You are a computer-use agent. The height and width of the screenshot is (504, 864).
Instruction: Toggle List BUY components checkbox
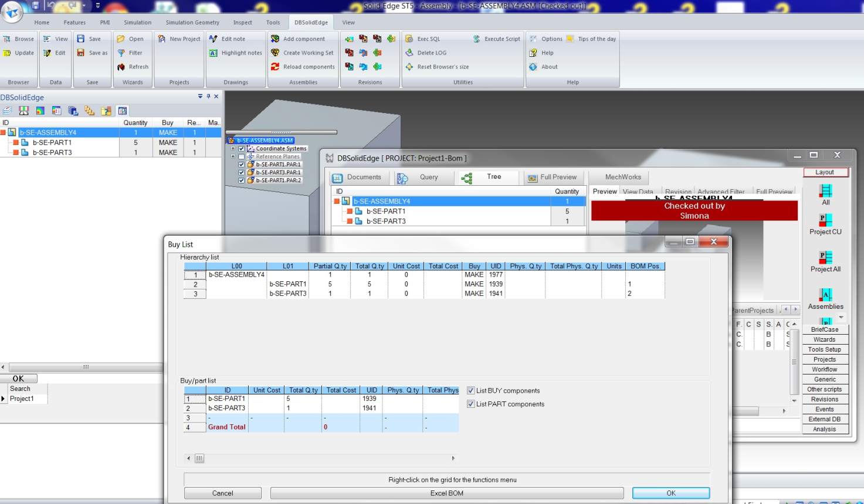click(470, 390)
